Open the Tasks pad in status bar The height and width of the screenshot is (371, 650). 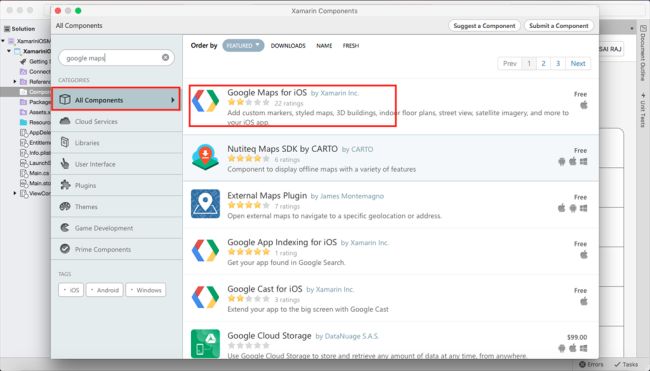[x=626, y=364]
